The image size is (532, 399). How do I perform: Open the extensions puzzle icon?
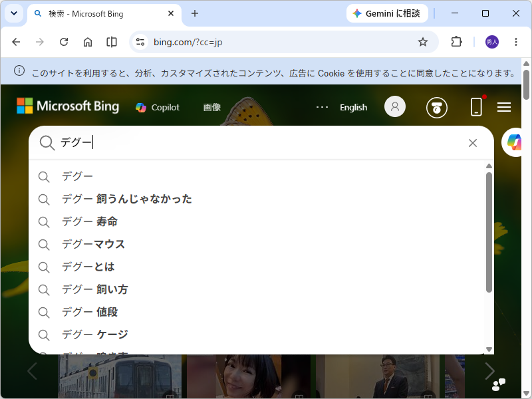tap(456, 42)
